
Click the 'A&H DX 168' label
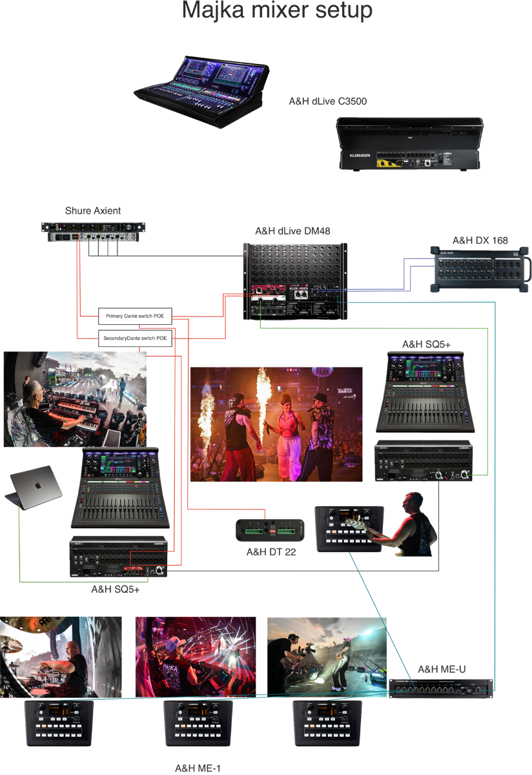click(480, 240)
